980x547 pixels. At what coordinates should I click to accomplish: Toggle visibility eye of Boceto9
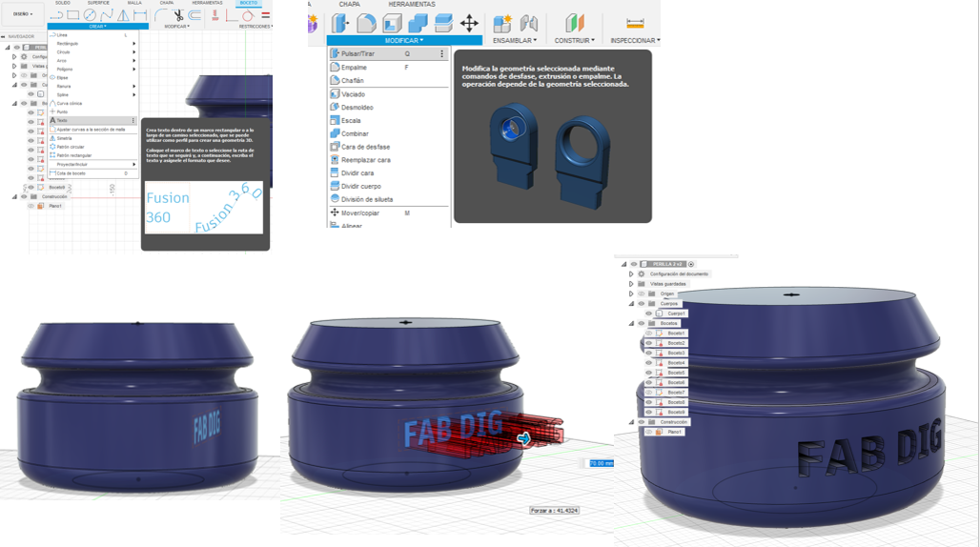click(x=649, y=412)
